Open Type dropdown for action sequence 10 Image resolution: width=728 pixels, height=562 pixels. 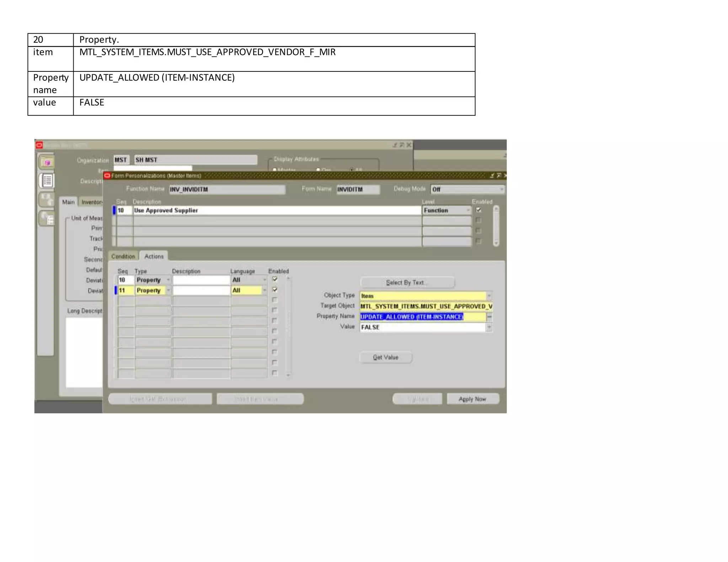(x=168, y=280)
